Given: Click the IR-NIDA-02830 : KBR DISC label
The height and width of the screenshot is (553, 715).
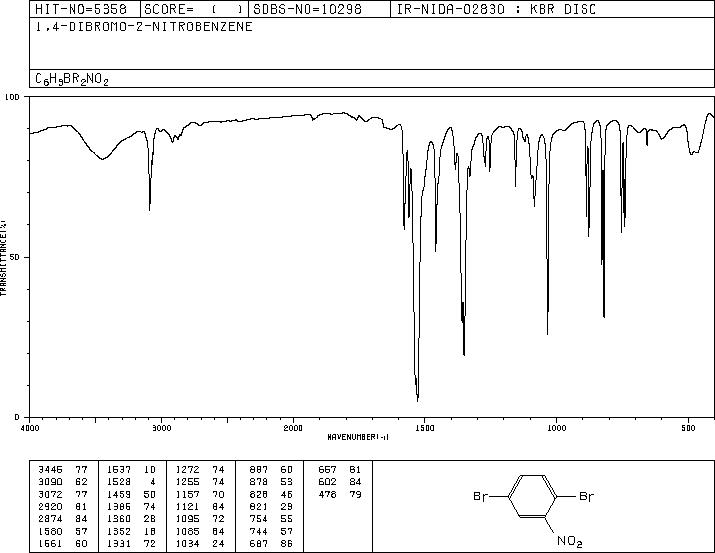Looking at the screenshot, I should (496, 9).
